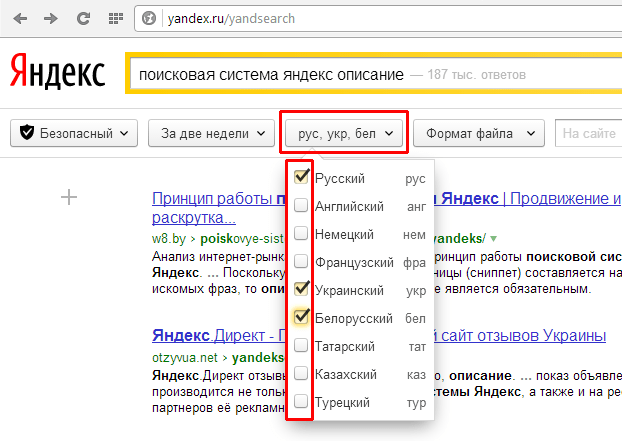Open the За две недели date dropdown

pyautogui.click(x=211, y=133)
